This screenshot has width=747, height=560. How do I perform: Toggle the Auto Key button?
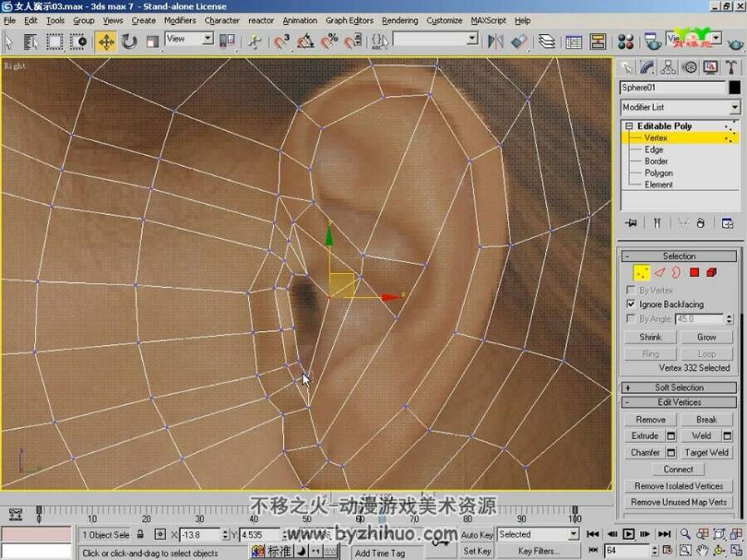476,535
